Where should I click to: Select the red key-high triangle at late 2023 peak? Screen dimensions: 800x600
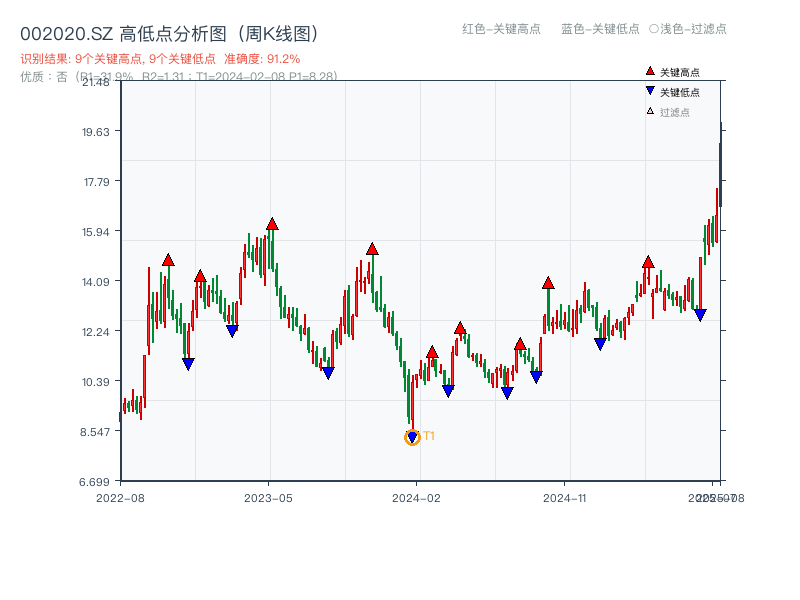(372, 249)
